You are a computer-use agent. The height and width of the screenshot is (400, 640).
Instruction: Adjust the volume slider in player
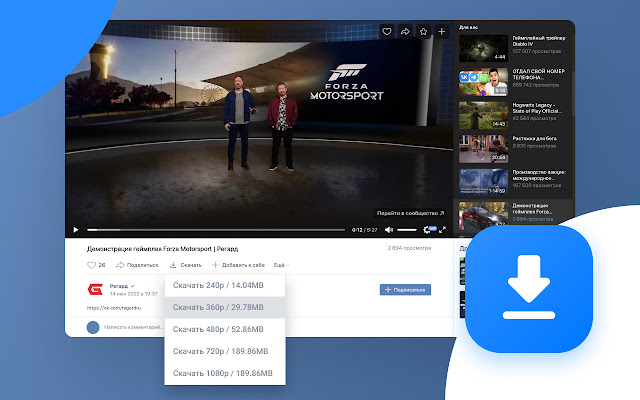pyautogui.click(x=407, y=230)
